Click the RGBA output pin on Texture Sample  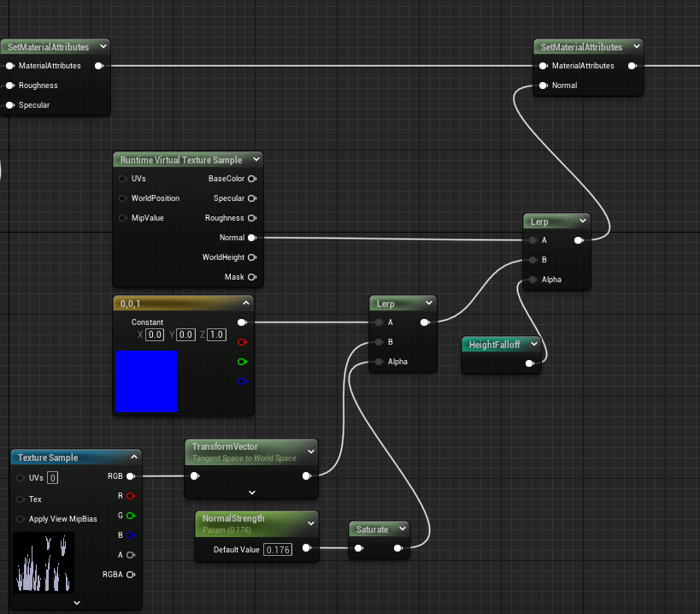(x=130, y=575)
